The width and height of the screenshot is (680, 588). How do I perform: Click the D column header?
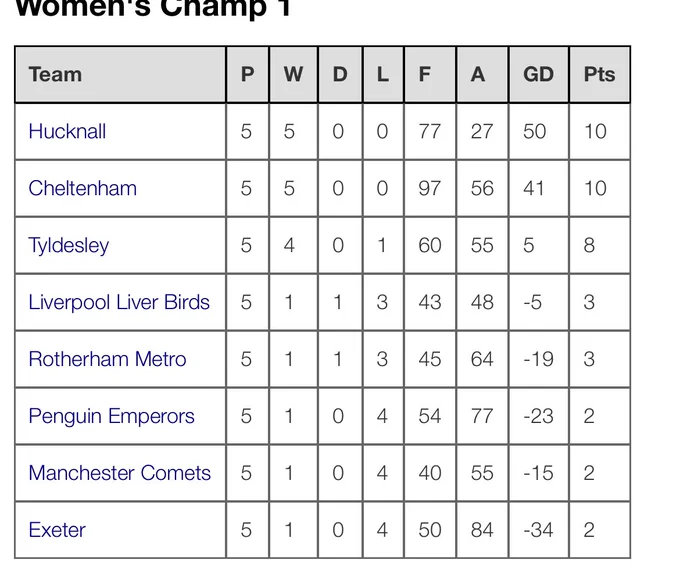340,75
